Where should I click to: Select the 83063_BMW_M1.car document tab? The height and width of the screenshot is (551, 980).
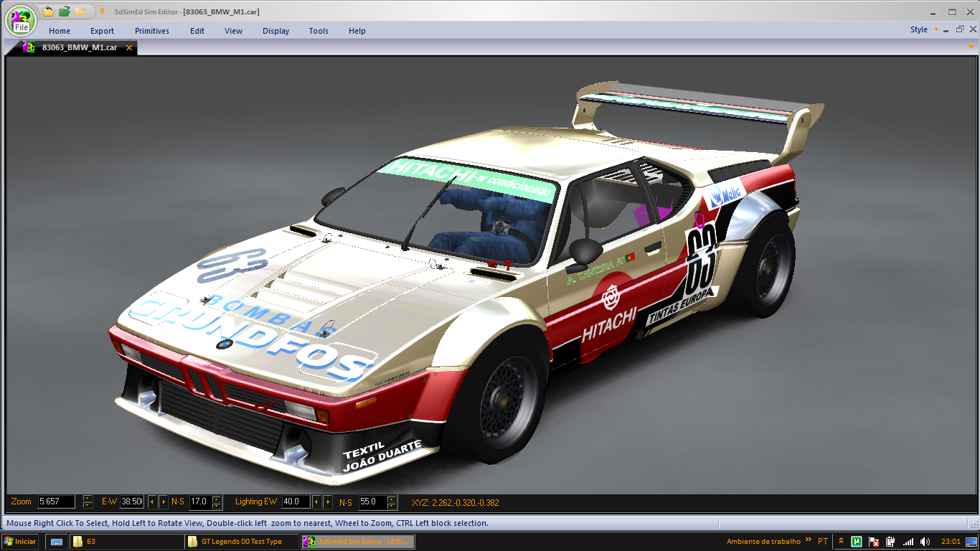pyautogui.click(x=79, y=47)
